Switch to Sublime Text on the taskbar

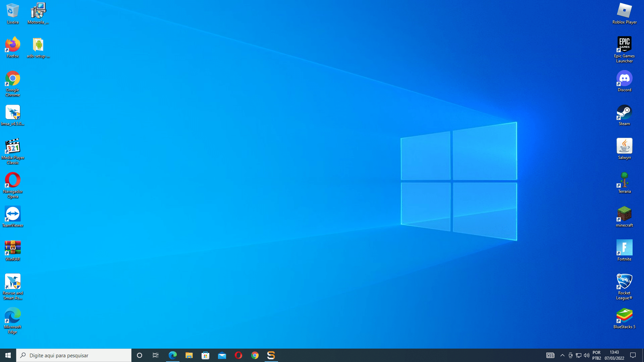pos(271,355)
